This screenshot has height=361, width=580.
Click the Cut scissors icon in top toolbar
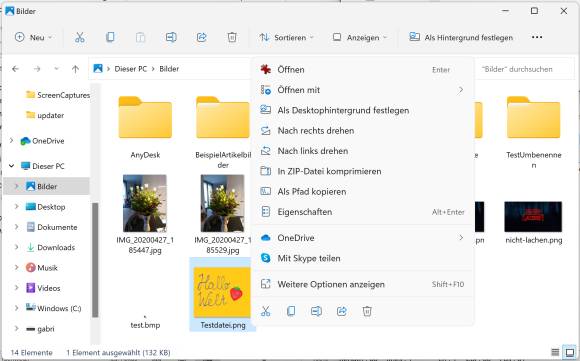pyautogui.click(x=80, y=37)
